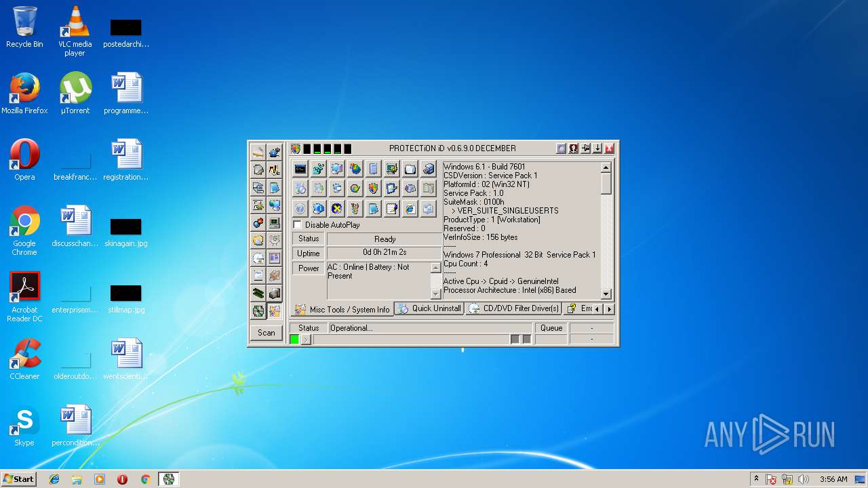Click the pin icon in title bar
The width and height of the screenshot is (868, 488).
click(x=585, y=148)
